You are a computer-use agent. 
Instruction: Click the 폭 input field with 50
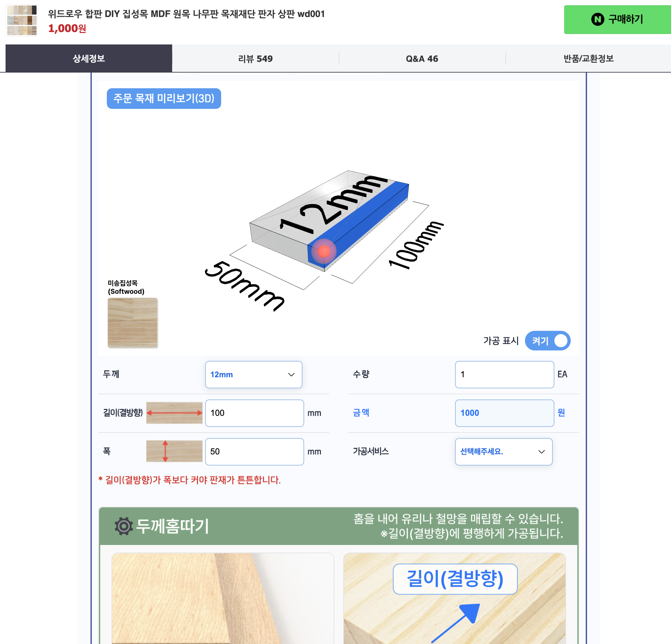tap(254, 451)
